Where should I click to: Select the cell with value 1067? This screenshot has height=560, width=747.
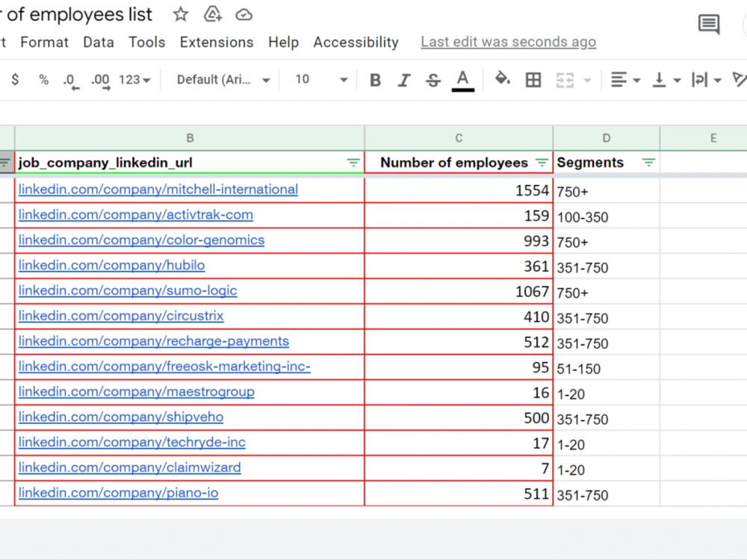point(459,291)
